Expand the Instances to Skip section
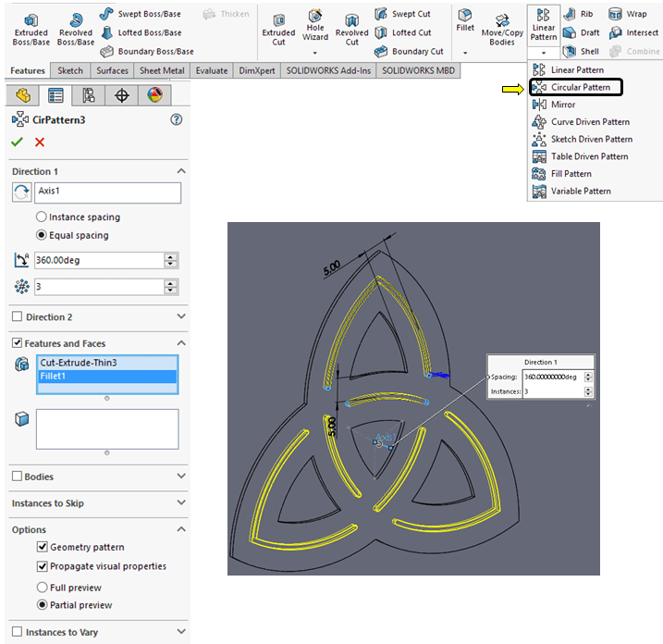663x644 pixels. pyautogui.click(x=181, y=503)
